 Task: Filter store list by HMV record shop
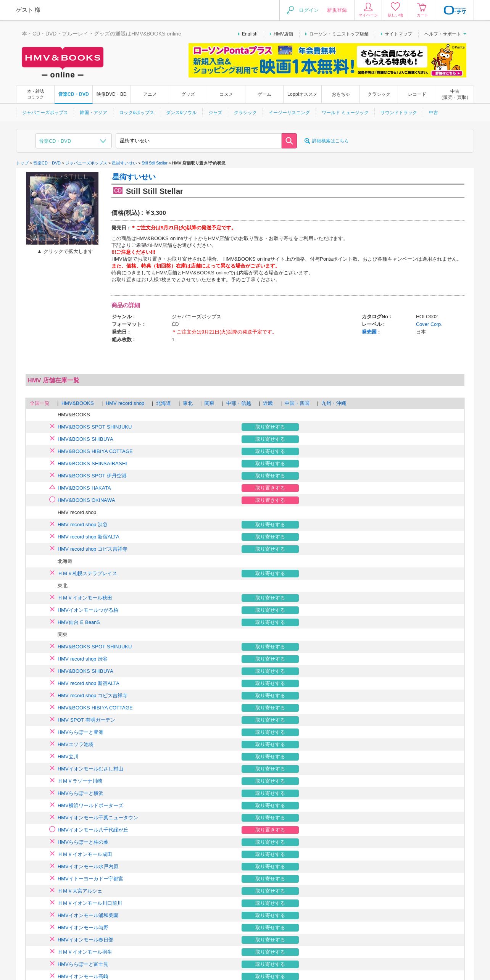tap(125, 403)
